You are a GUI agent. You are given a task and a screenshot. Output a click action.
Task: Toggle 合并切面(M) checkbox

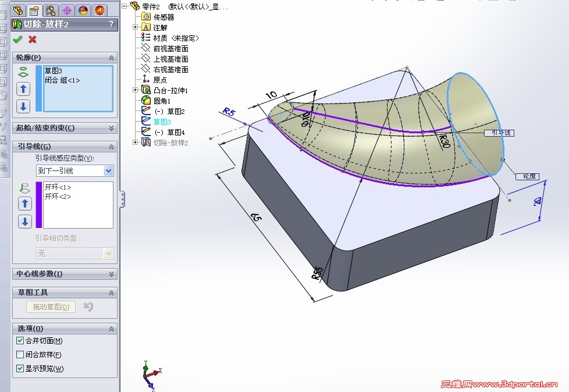pos(20,340)
